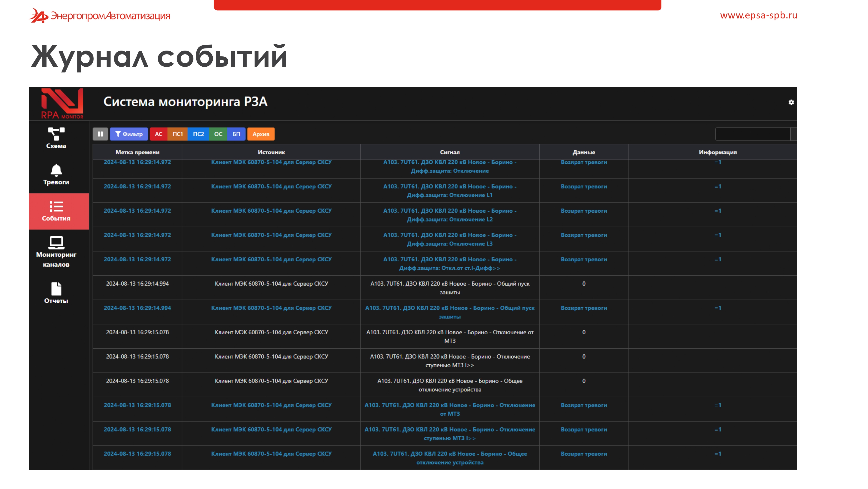Toggle the orange ПС1 filter
The image size is (868, 489).
[178, 134]
